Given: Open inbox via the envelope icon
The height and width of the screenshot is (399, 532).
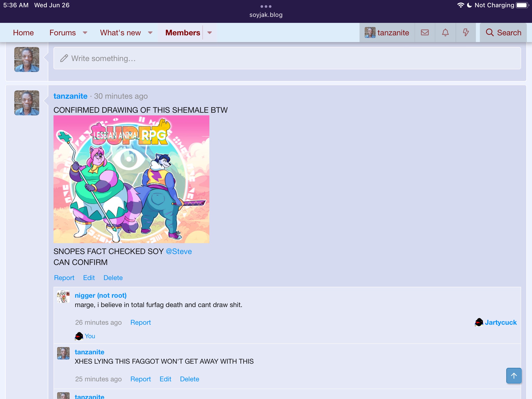Looking at the screenshot, I should tap(424, 32).
